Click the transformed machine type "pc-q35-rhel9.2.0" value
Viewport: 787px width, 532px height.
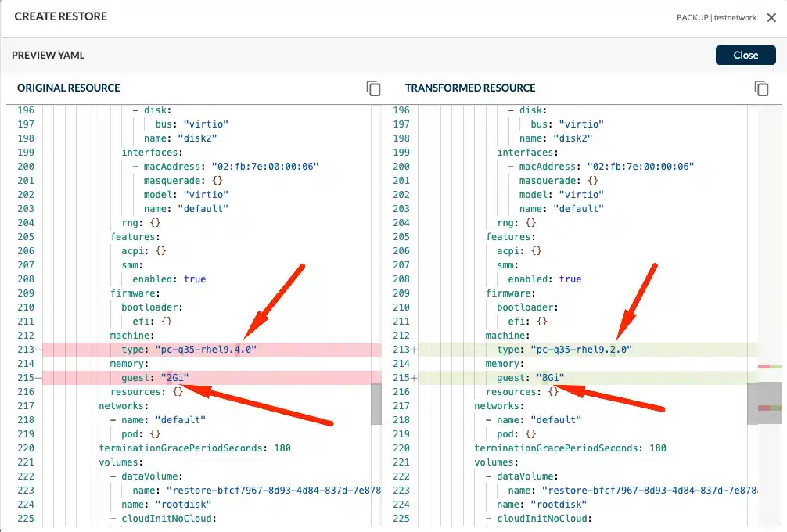580,350
